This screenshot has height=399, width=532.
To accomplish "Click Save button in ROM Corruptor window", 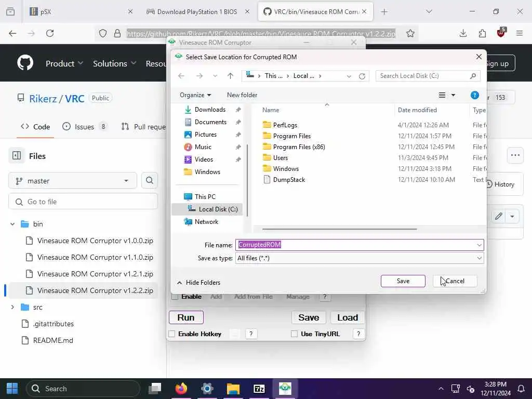I will click(x=309, y=317).
